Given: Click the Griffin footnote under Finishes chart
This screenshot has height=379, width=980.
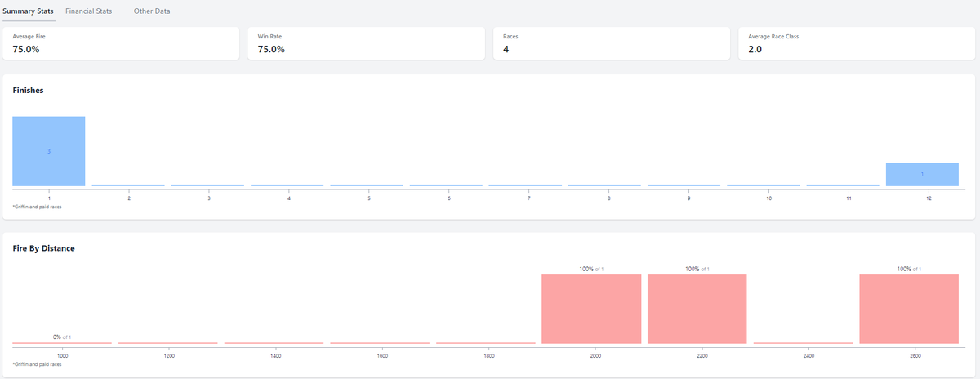Looking at the screenshot, I should [37, 207].
